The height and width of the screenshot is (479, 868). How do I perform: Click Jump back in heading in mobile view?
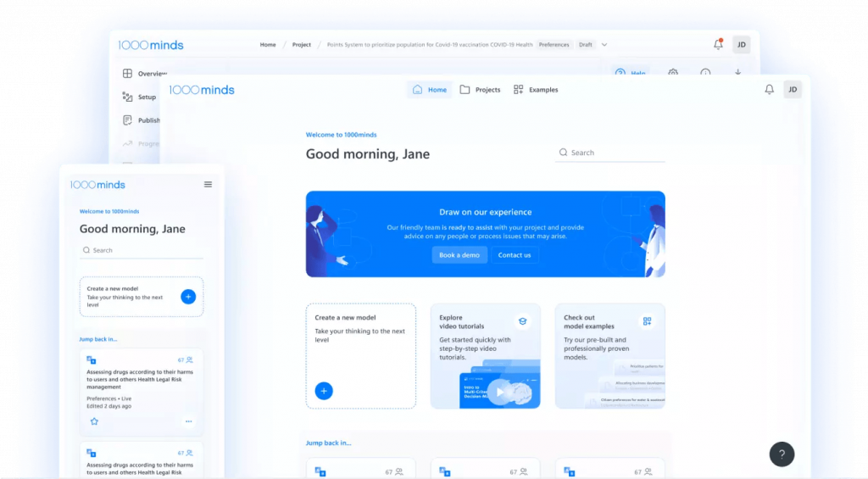pos(98,339)
